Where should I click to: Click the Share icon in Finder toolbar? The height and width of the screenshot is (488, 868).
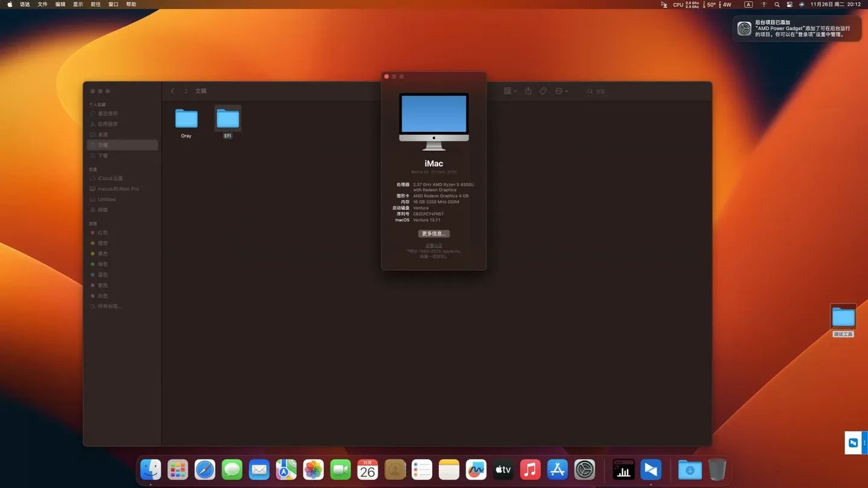(x=528, y=91)
